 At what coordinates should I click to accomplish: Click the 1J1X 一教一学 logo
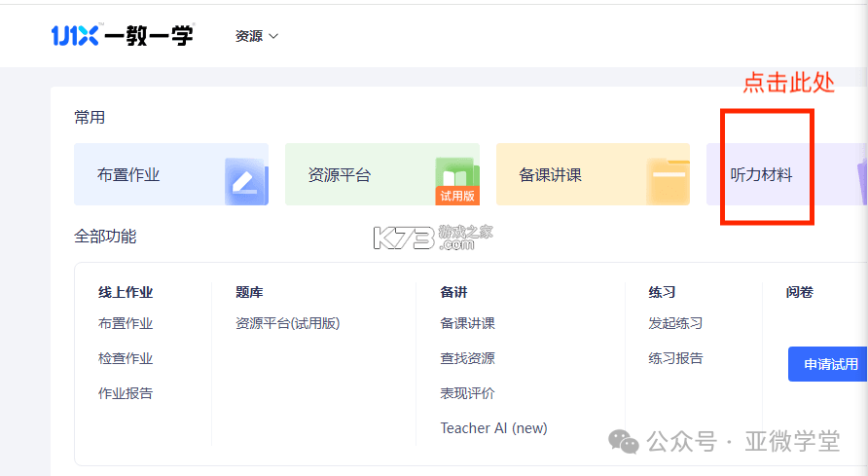123,35
